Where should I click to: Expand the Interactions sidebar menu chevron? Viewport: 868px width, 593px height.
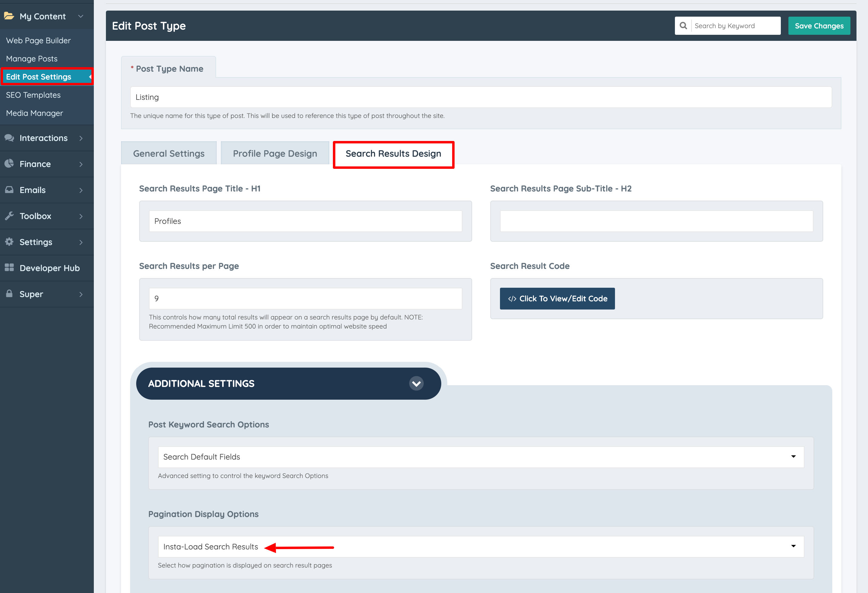point(81,138)
